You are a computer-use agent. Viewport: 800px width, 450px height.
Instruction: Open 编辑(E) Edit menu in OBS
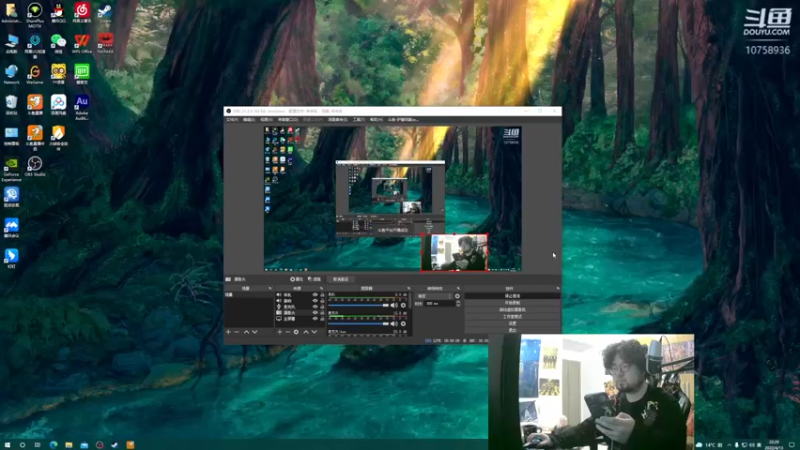pyautogui.click(x=249, y=120)
